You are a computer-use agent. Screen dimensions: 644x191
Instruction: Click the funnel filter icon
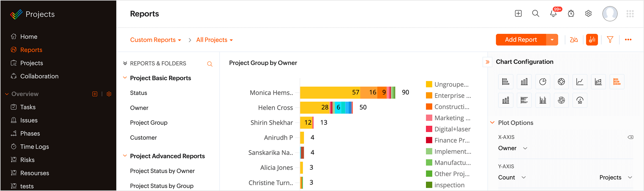(x=610, y=40)
